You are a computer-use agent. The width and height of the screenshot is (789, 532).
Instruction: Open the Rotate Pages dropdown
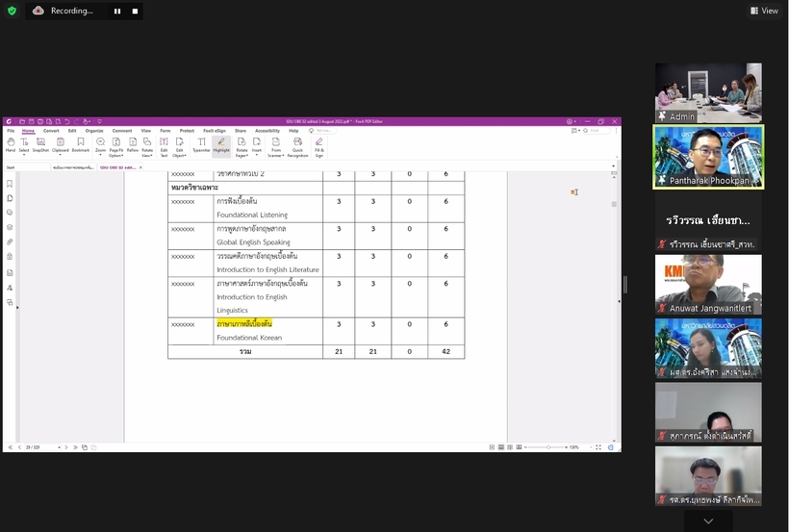point(242,147)
